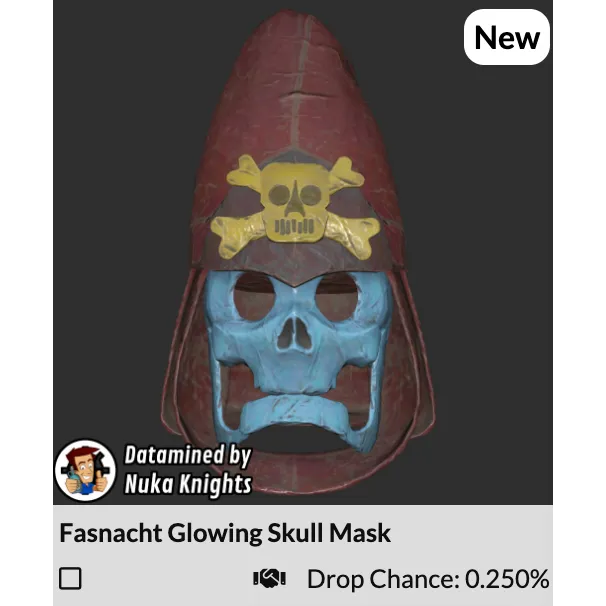Tick the collected checkbox under the mask title
This screenshot has width=606, height=606.
click(70, 578)
